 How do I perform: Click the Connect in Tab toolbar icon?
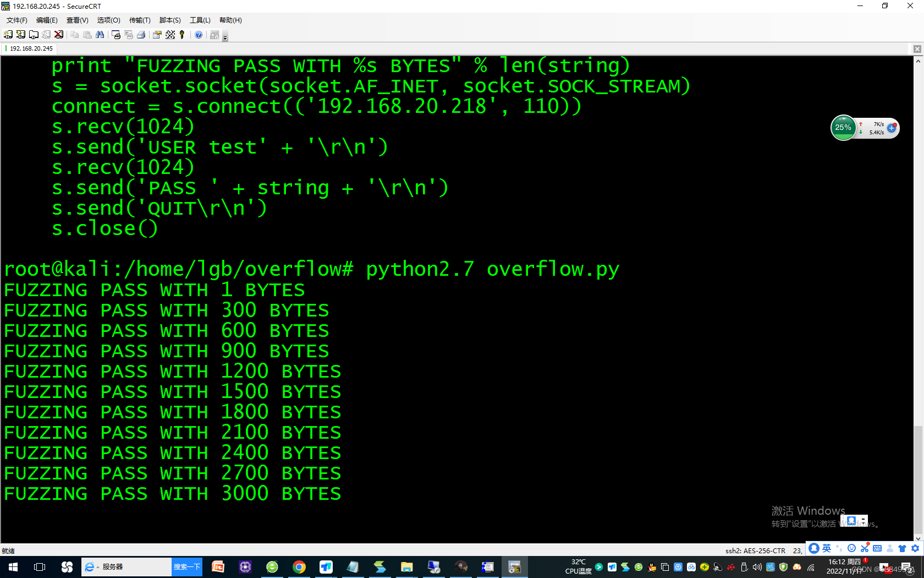[34, 35]
